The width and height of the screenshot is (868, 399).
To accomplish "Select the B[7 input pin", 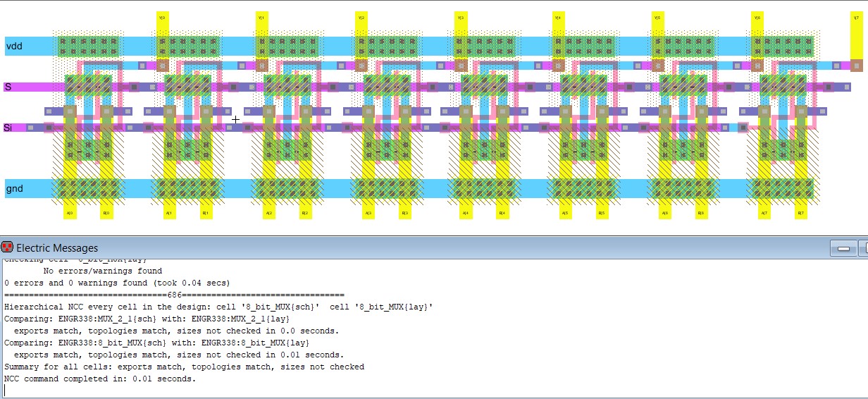I will (x=801, y=212).
